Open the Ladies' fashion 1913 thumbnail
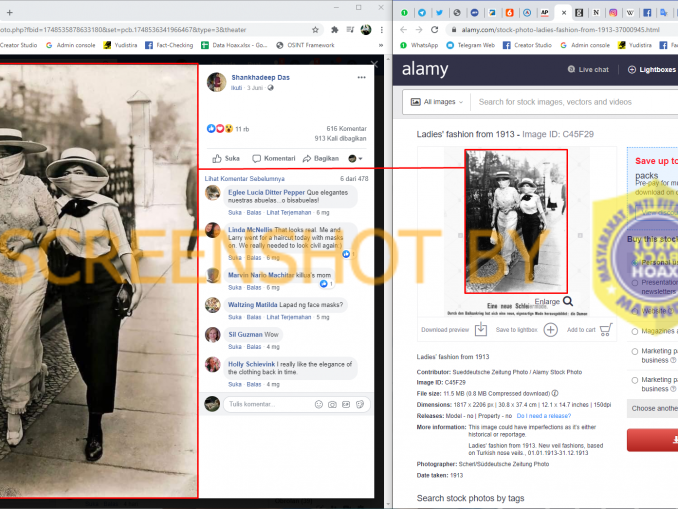The width and height of the screenshot is (678, 509). [516, 221]
